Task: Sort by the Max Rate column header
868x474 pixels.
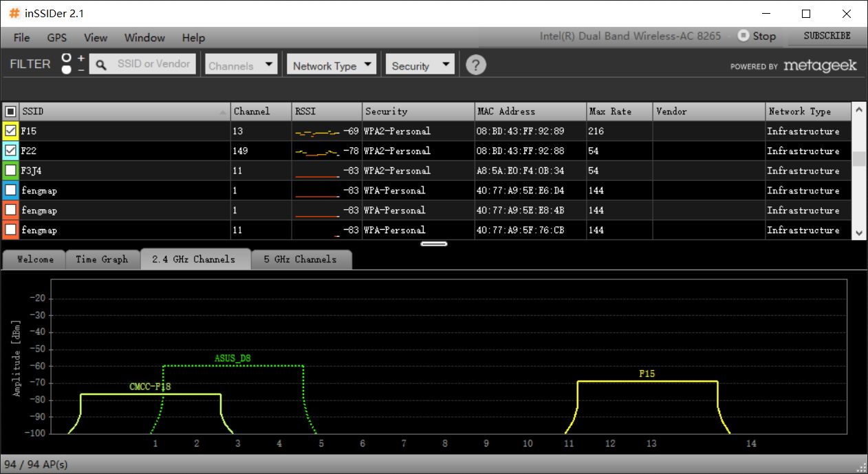Action: pos(620,111)
